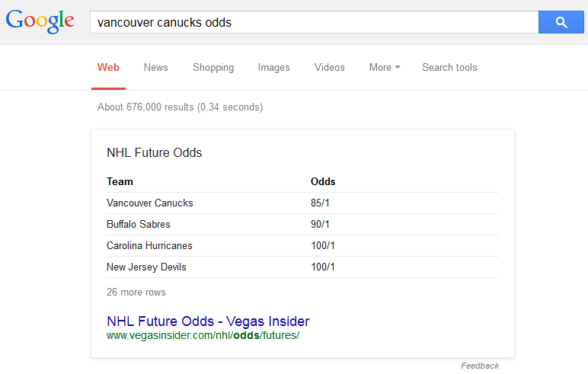This screenshot has height=374, width=588.
Task: Click the Carolina Hurricanes table row
Action: click(x=149, y=246)
